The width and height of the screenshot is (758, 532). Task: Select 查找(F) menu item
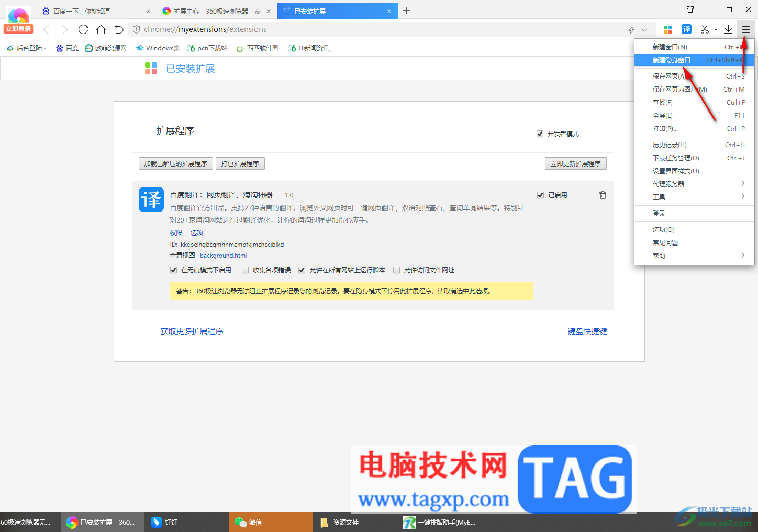click(694, 103)
